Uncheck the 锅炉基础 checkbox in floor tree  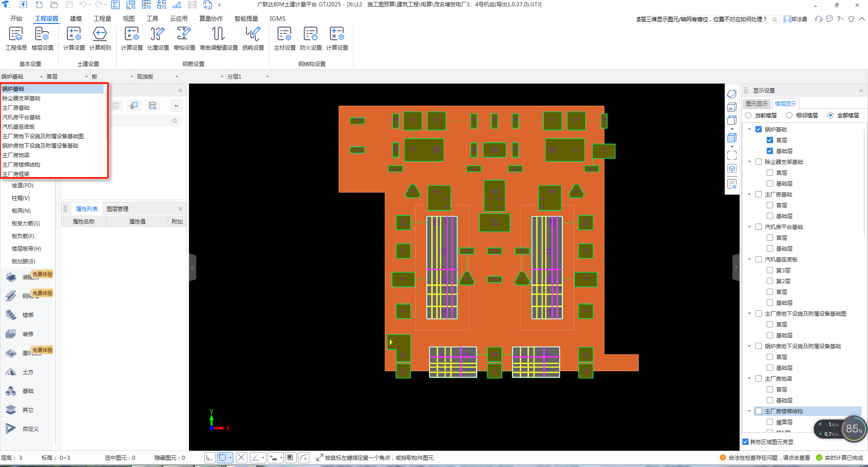point(759,129)
